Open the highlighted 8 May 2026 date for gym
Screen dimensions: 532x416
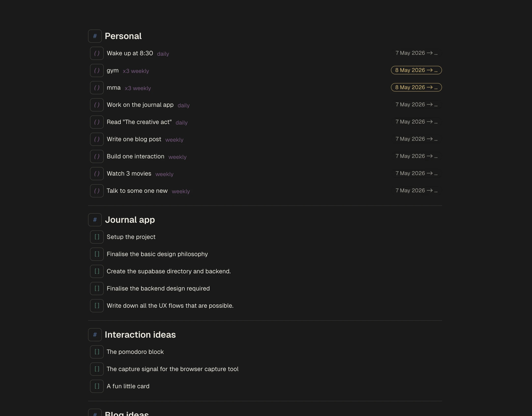click(416, 70)
